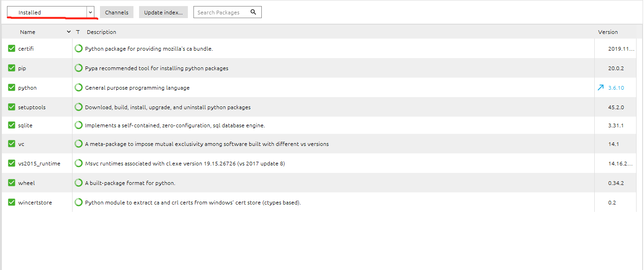Select the wheel package name
Viewport: 644px width, 270px height.
(27, 183)
